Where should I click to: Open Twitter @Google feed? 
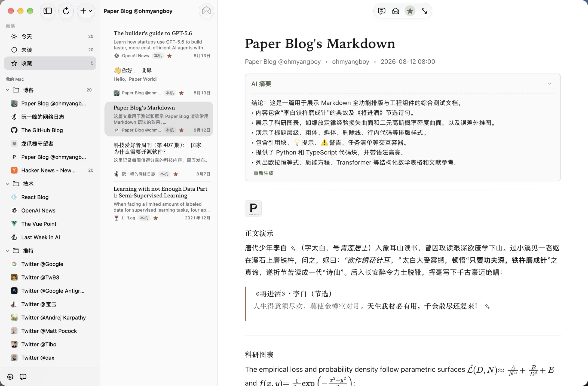(50, 264)
